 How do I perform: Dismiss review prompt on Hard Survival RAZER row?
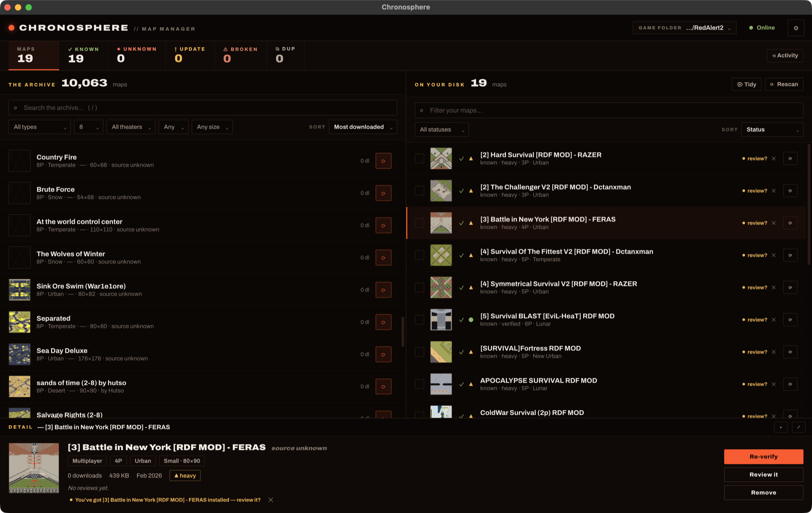pos(774,159)
